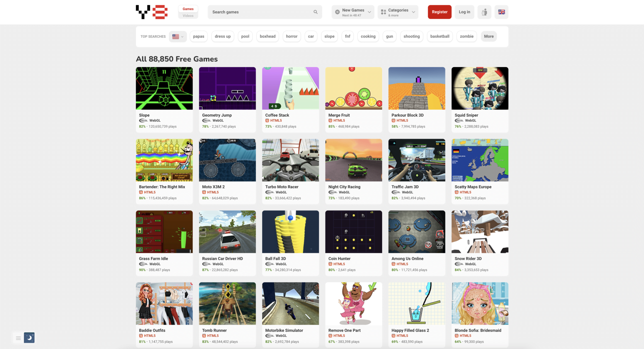Switch to the Videos tab
The height and width of the screenshot is (349, 644).
coord(188,15)
